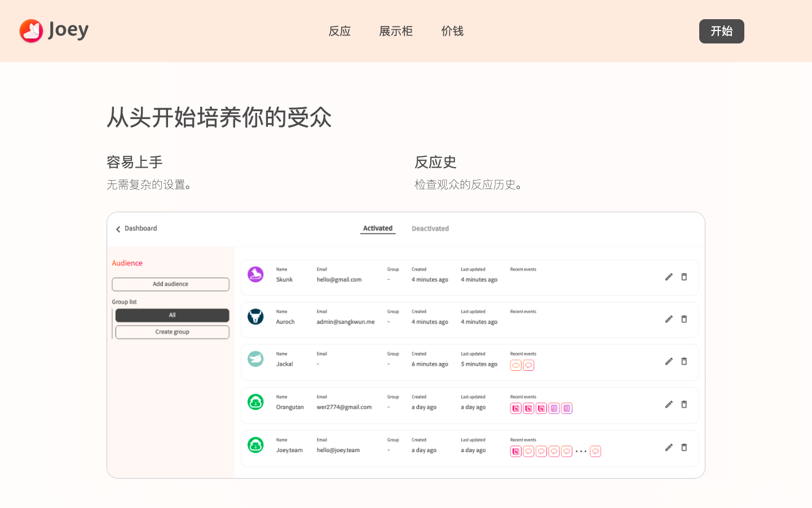This screenshot has height=508, width=812.
Task: Click the last chat event icon for Joey.team
Action: [x=595, y=452]
